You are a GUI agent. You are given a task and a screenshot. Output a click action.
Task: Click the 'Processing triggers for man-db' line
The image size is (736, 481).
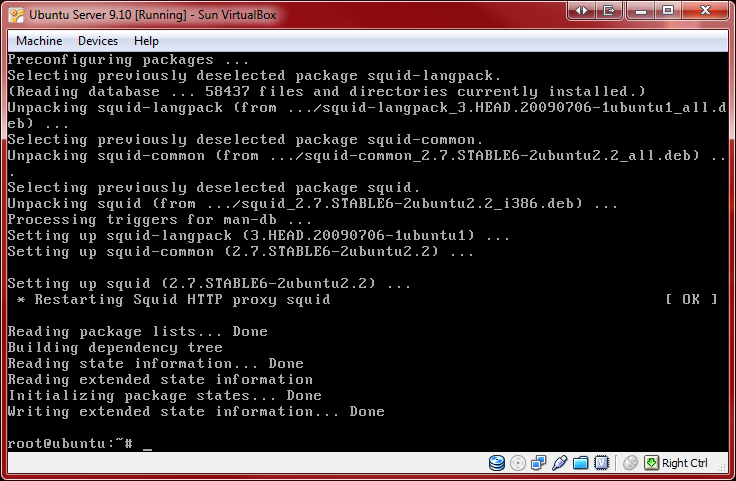coord(160,220)
